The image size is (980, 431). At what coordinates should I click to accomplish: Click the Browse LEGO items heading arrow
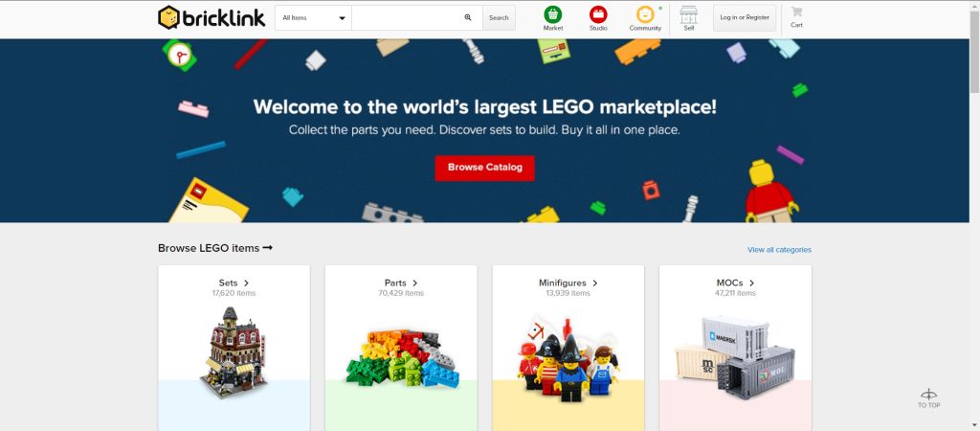[268, 248]
